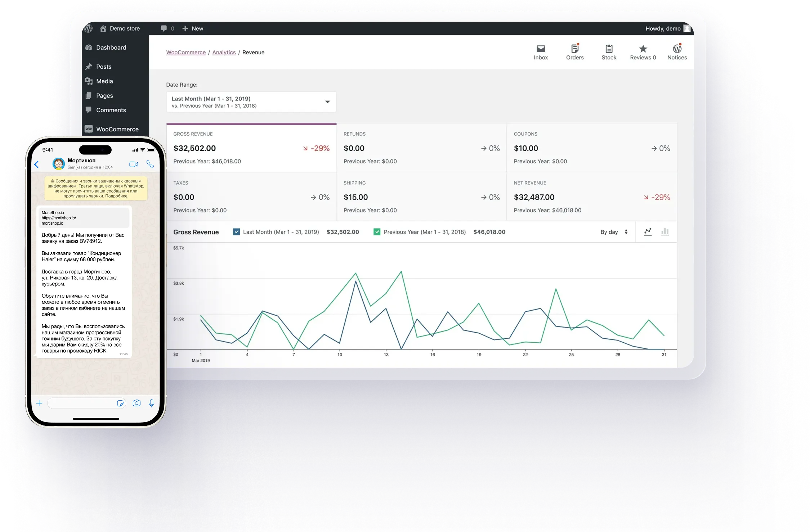This screenshot has width=810, height=532.
Task: Open the Notices WordPress icon
Action: click(677, 52)
